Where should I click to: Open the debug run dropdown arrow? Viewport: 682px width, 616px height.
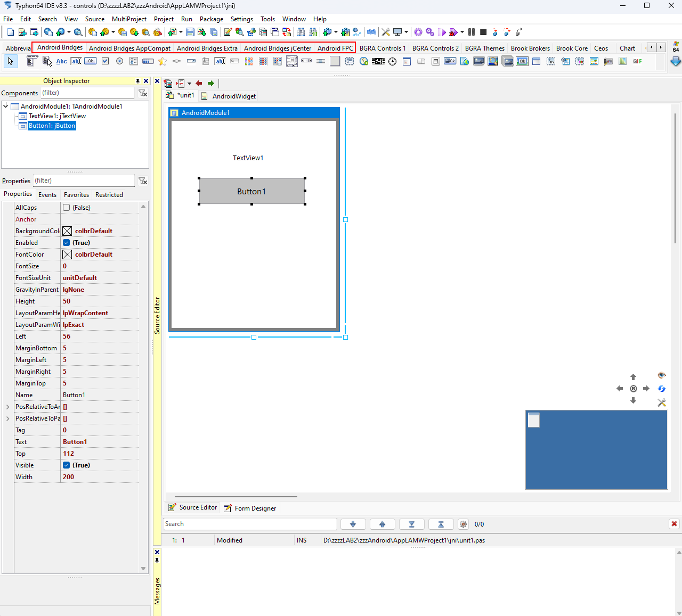pyautogui.click(x=462, y=32)
